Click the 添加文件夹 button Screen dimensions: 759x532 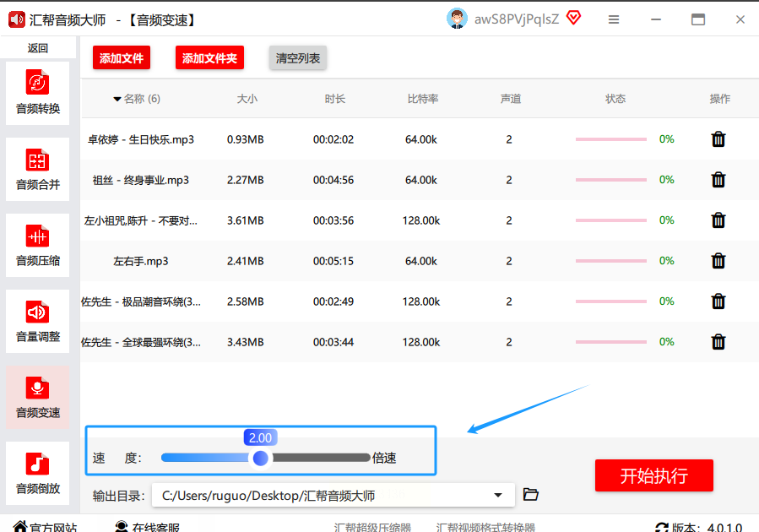point(209,58)
